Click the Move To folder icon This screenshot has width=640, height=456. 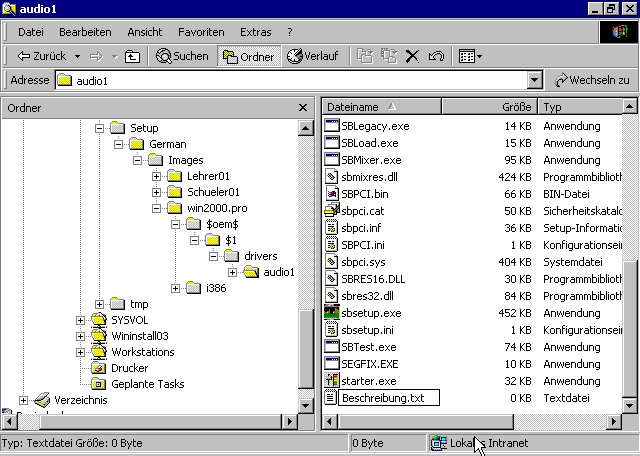pyautogui.click(x=365, y=56)
